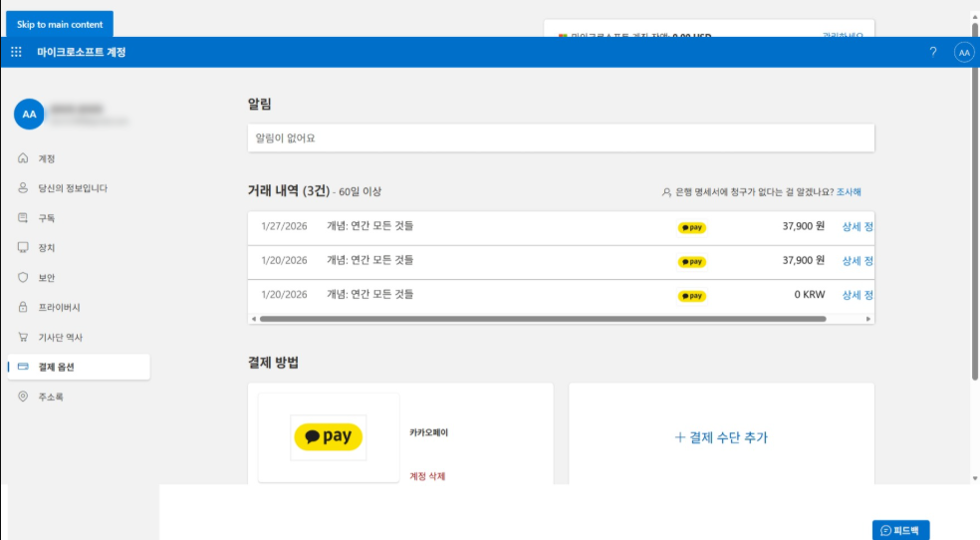Click the home icon beside 계정

[23, 158]
